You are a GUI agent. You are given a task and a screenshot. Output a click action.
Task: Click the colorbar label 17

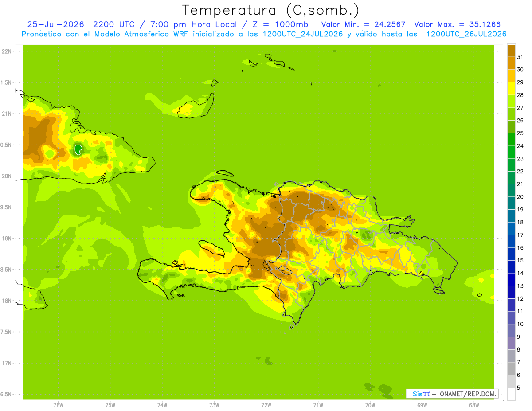pyautogui.click(x=520, y=235)
